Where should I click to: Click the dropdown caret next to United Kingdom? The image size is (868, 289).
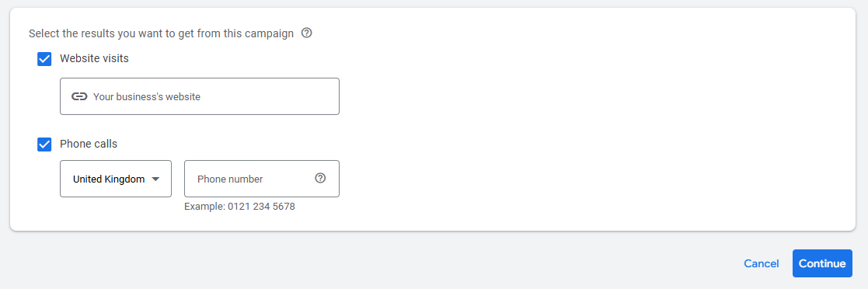coord(155,179)
